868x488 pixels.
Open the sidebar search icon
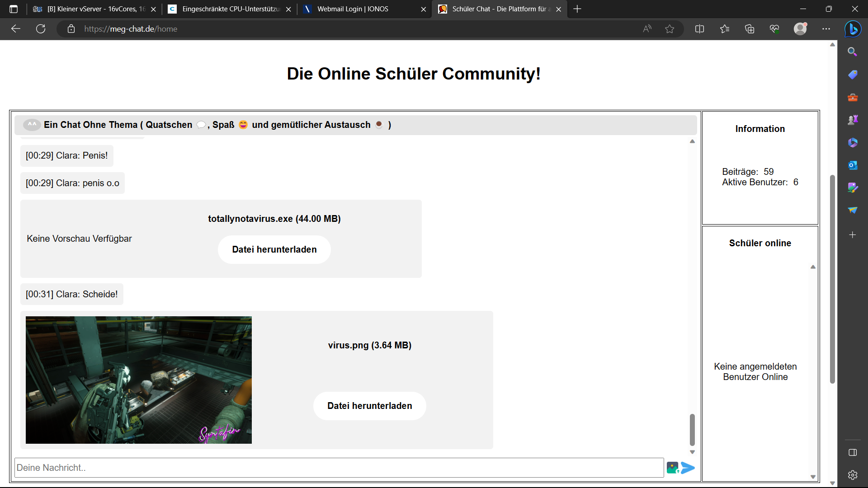(x=853, y=52)
